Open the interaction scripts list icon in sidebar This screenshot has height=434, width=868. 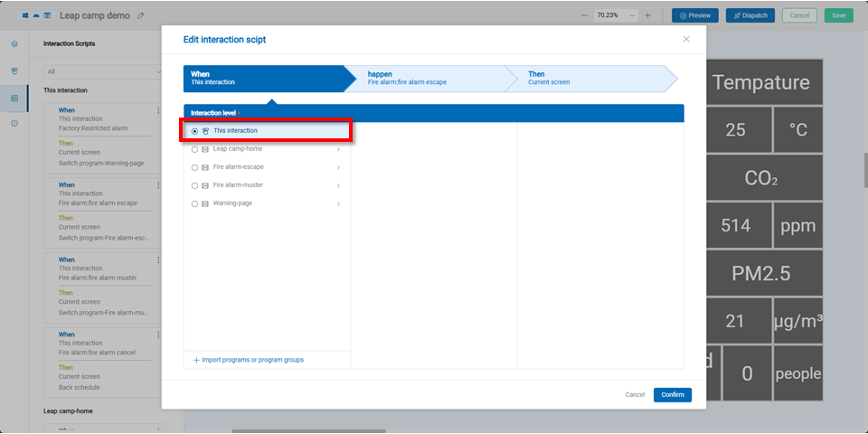(x=14, y=98)
